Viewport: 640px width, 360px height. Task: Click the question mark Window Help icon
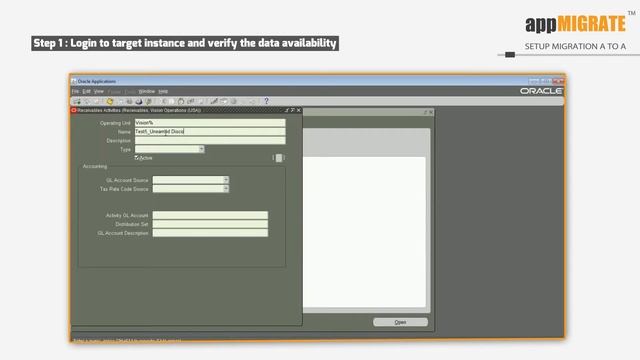pos(267,101)
